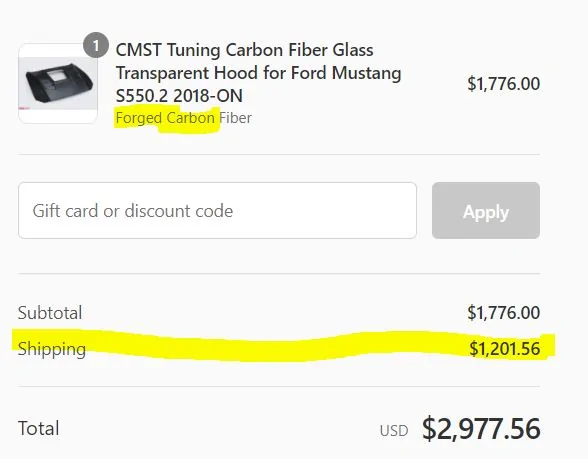Click the Total label
The height and width of the screenshot is (459, 588).
point(38,428)
